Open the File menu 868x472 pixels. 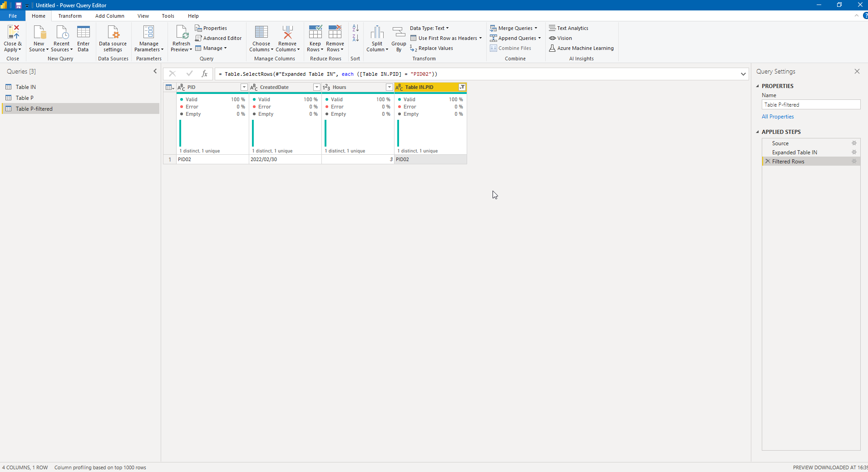pos(13,16)
